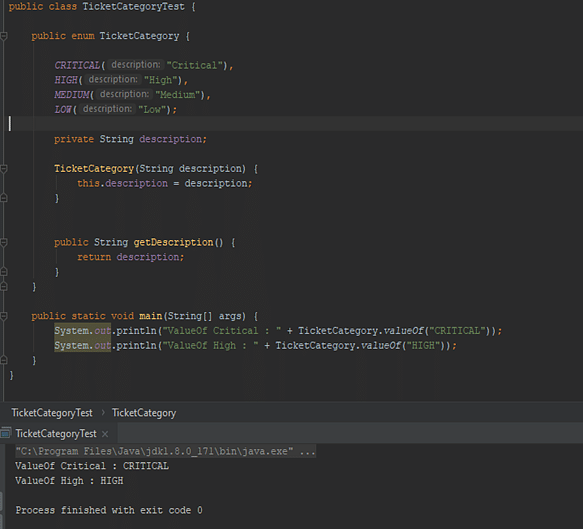Click fold end marker at main closing brace
583x529 pixels.
(x=4, y=360)
